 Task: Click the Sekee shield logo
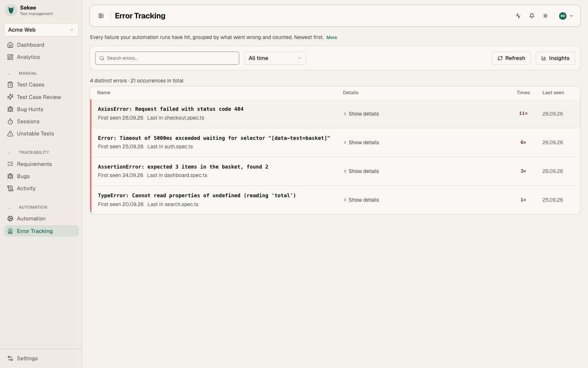[x=11, y=10]
